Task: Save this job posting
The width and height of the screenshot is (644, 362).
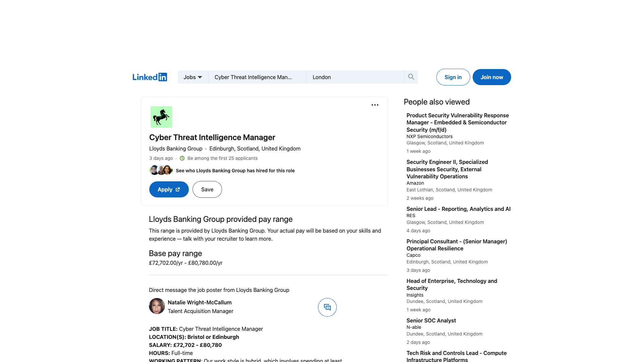Action: (207, 189)
